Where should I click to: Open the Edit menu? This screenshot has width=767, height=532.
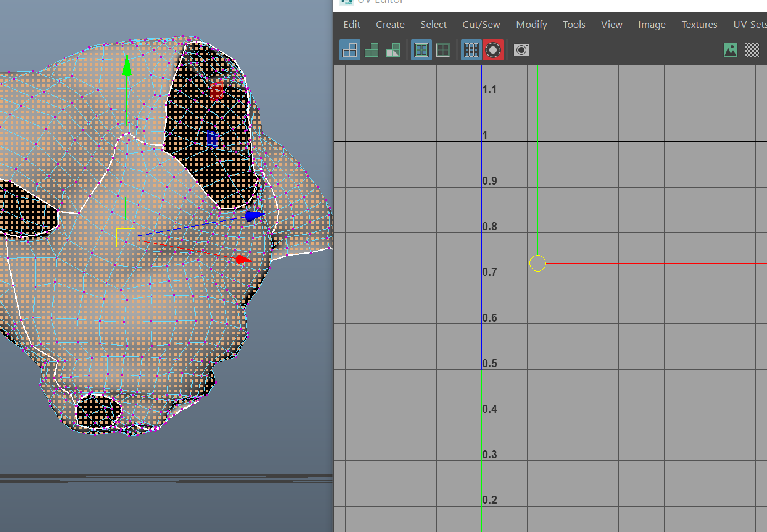pyautogui.click(x=352, y=25)
